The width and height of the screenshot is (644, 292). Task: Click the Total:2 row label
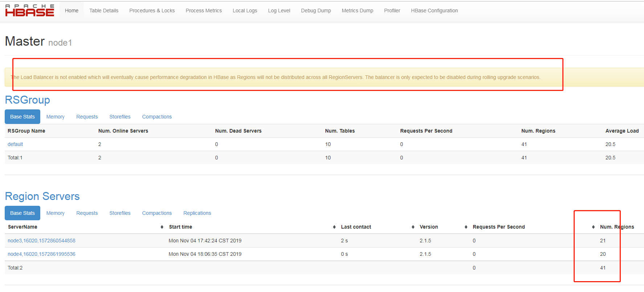tap(15, 268)
